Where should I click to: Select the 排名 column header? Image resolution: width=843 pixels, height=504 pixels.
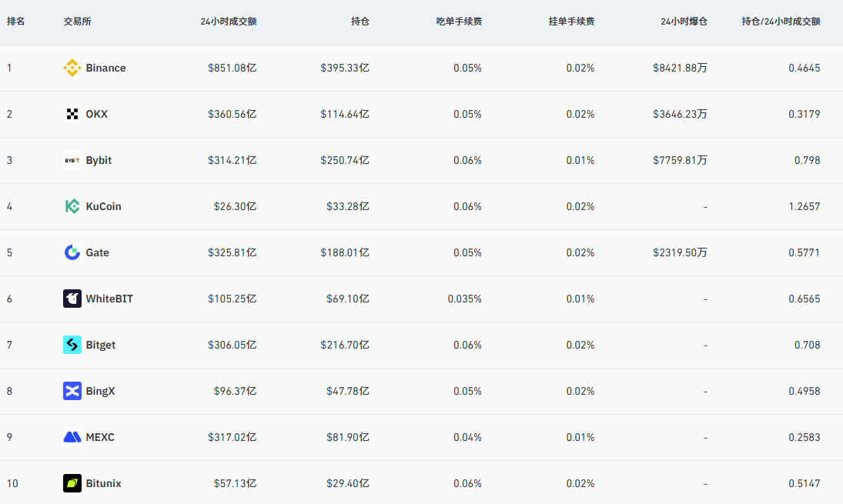(16, 22)
